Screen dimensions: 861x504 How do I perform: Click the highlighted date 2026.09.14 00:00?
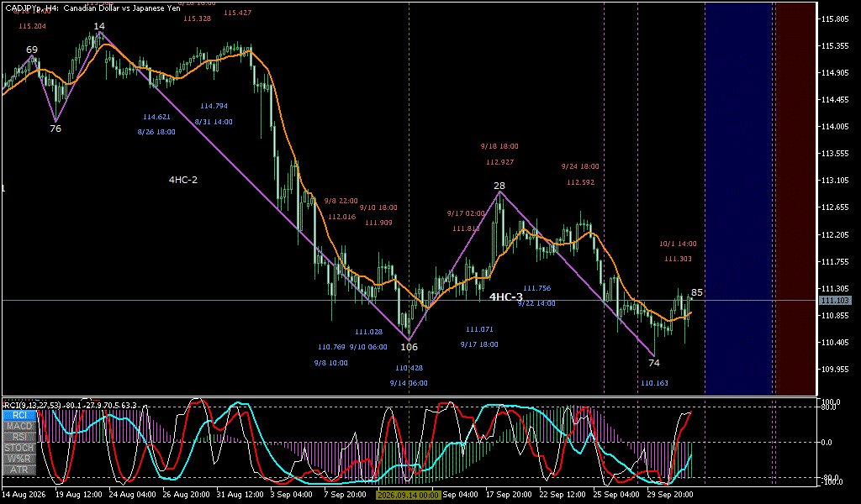point(408,495)
